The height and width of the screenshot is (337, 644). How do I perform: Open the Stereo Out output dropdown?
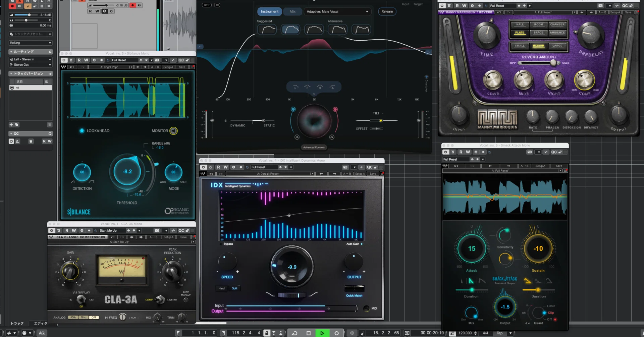pos(31,65)
